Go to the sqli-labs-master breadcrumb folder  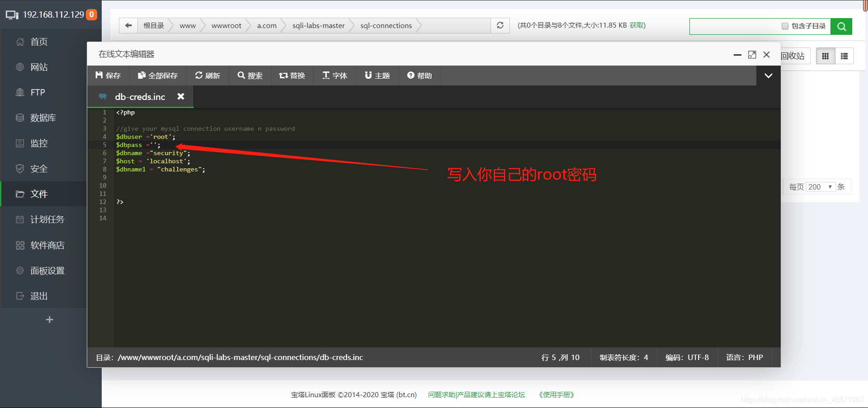coord(318,25)
